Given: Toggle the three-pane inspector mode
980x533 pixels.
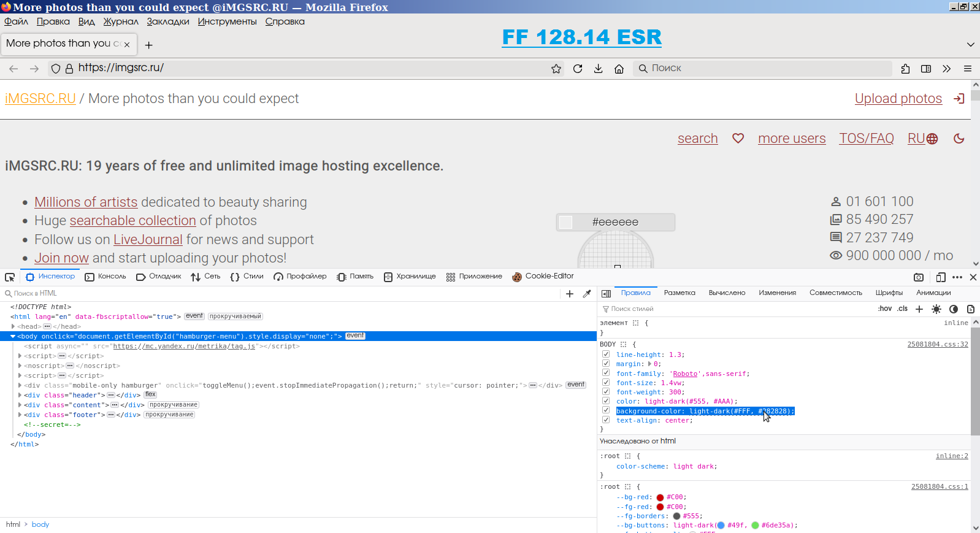Looking at the screenshot, I should [x=606, y=294].
